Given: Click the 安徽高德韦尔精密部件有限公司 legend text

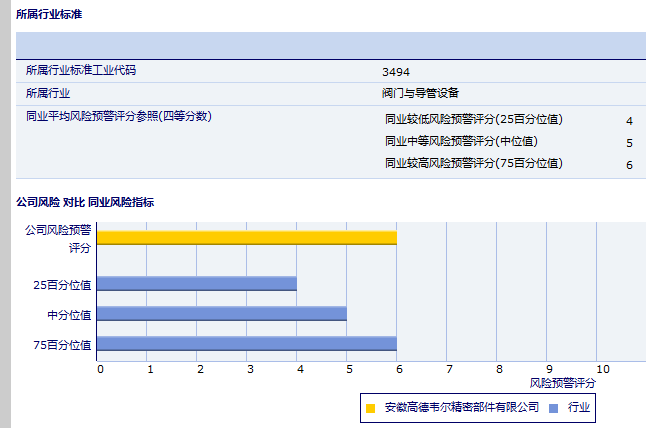Looking at the screenshot, I should [x=461, y=408].
